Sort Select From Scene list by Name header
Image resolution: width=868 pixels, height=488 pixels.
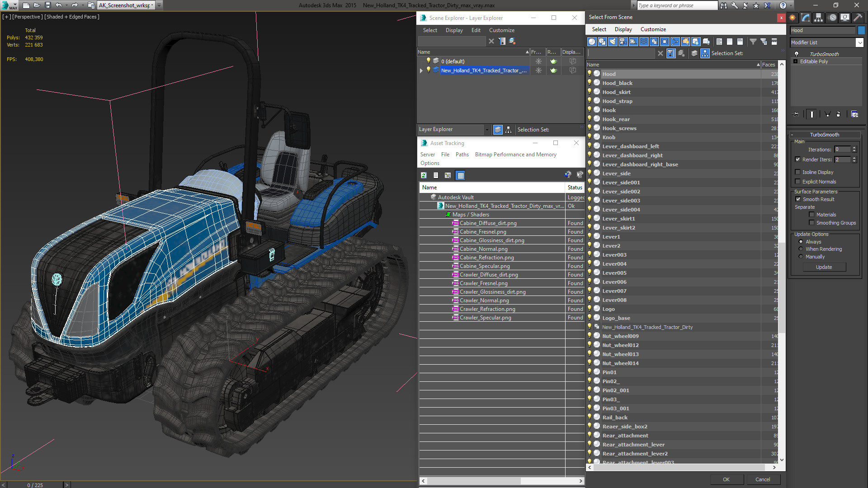click(673, 65)
